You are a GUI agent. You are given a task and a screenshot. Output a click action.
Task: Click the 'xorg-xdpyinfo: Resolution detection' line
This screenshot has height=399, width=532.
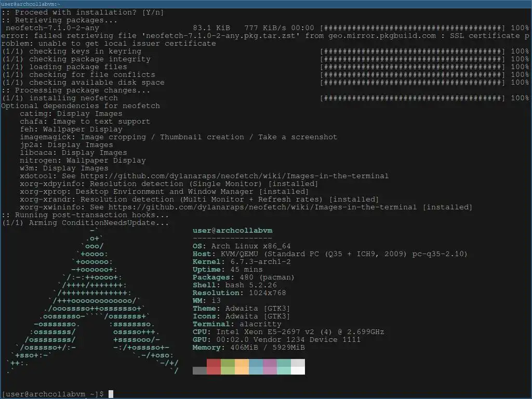(x=169, y=183)
